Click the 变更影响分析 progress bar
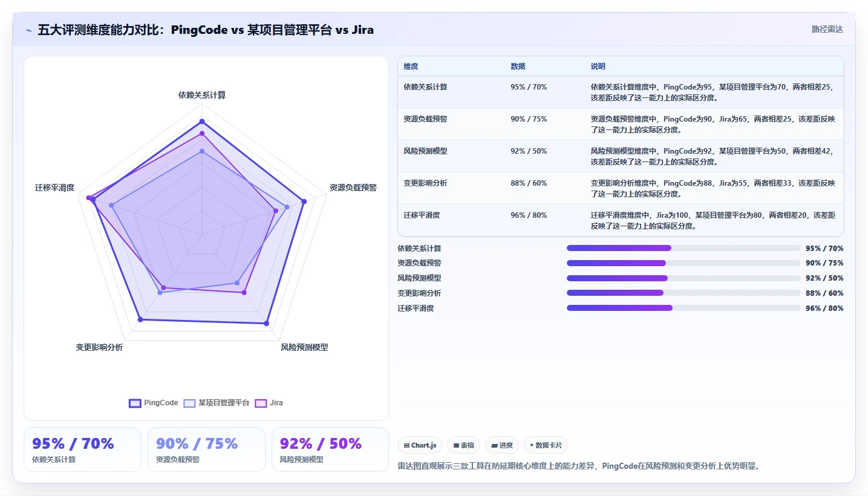Viewport: 868px width, 496px height. pyautogui.click(x=684, y=293)
